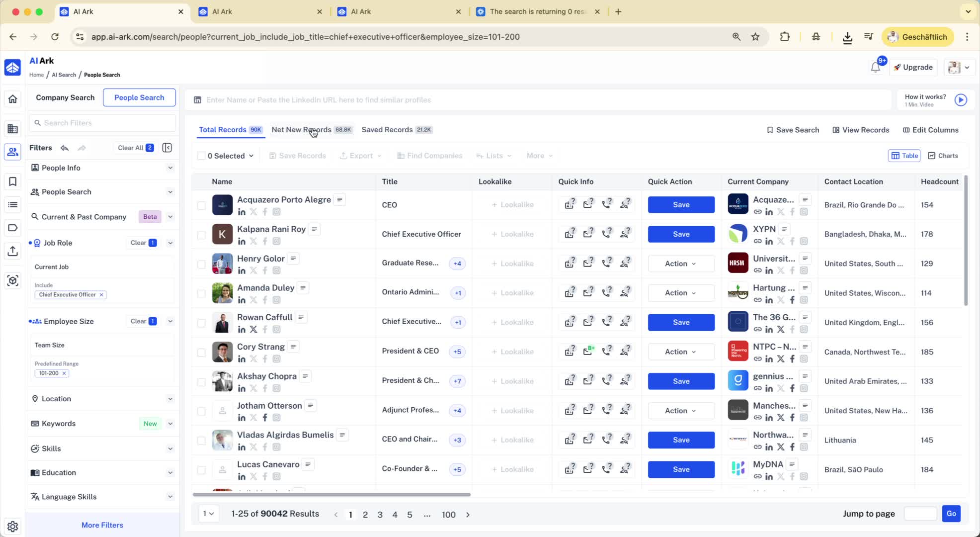Viewport: 980px width, 537px height.
Task: Open the home icon in left sidebar
Action: click(x=12, y=98)
